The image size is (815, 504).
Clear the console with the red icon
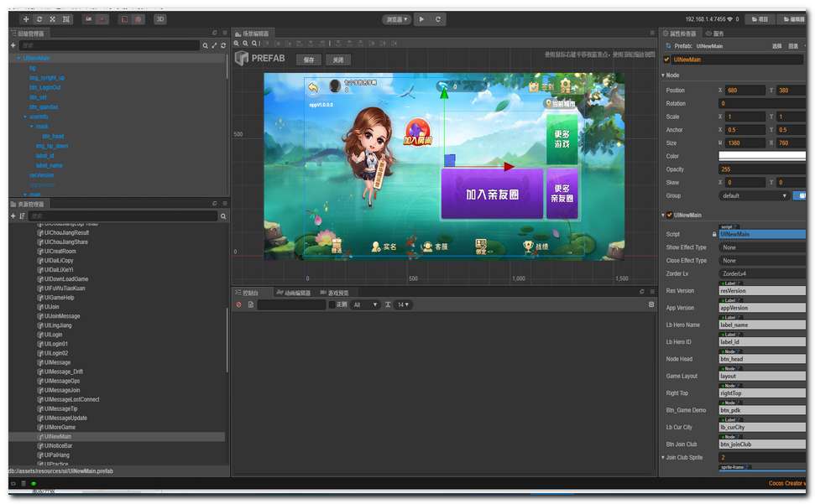239,304
